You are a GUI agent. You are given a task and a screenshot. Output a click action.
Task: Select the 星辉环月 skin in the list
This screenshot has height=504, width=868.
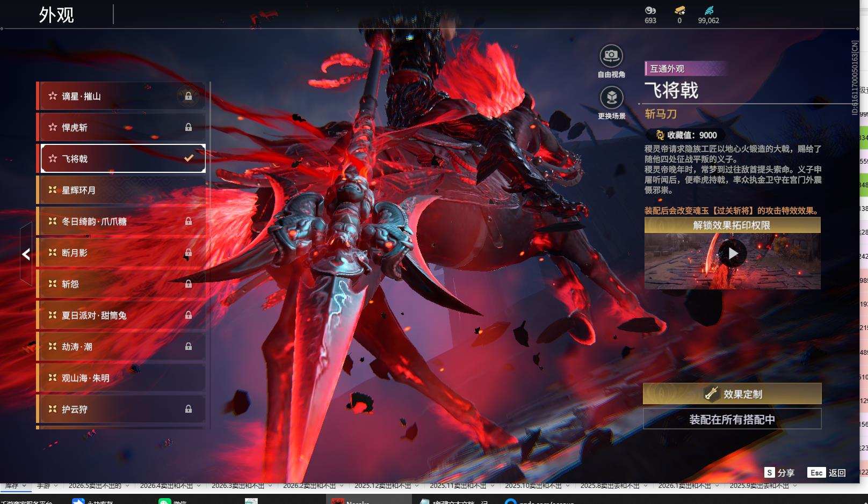(121, 190)
